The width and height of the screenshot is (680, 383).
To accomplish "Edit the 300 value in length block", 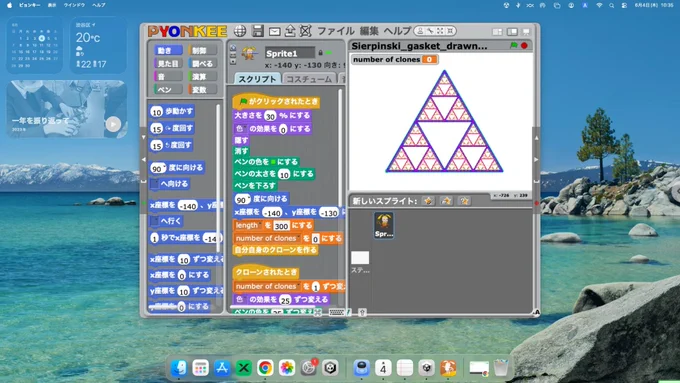I will [x=281, y=226].
